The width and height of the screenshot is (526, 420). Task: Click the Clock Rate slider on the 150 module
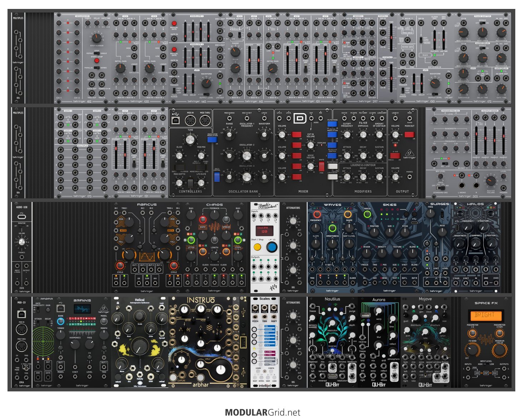(x=435, y=40)
